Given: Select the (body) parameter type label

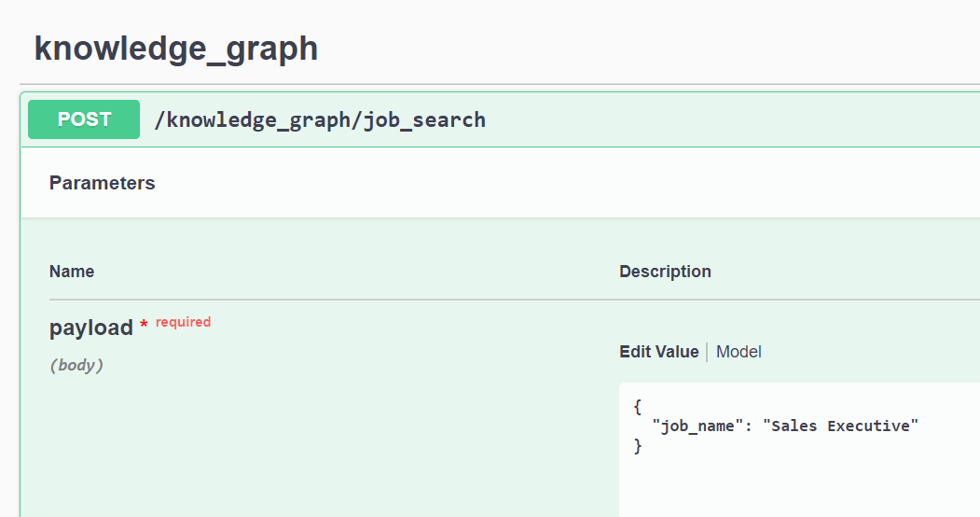Looking at the screenshot, I should point(76,365).
